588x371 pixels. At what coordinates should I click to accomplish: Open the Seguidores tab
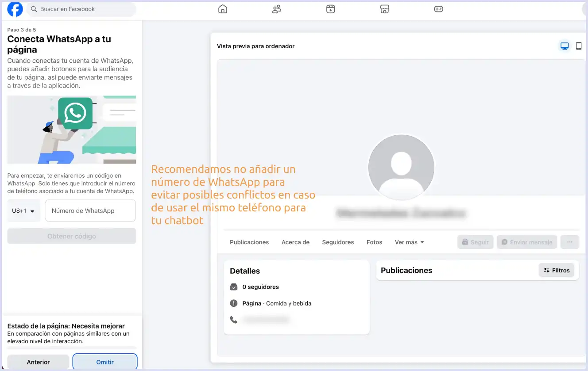[x=338, y=242]
